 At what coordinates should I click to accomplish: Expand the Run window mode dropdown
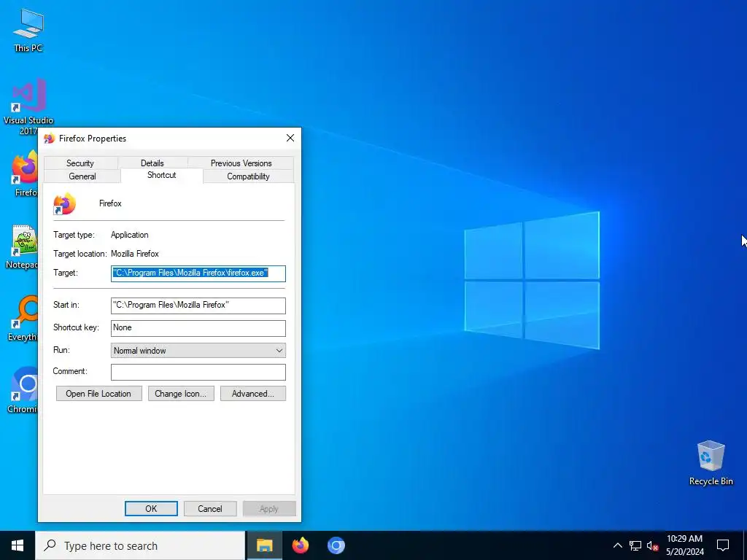coord(198,351)
